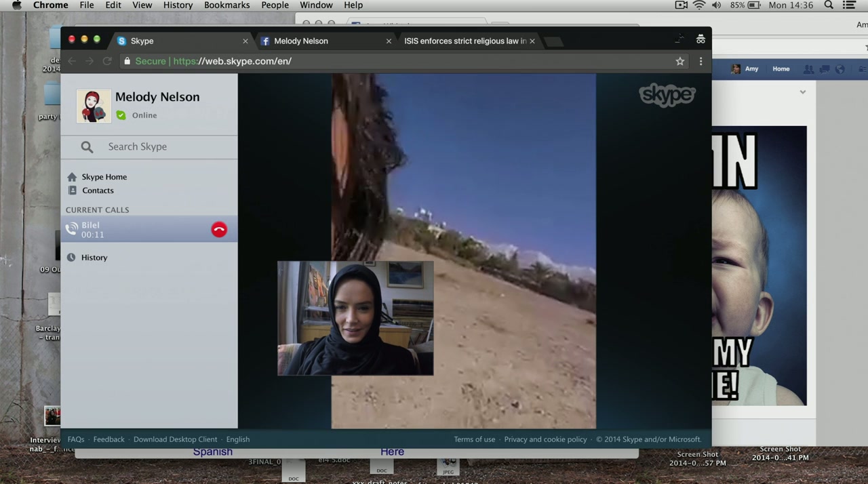Screen dimensions: 868x484
Task: Open Feedback link in footer
Action: pyautogui.click(x=109, y=439)
